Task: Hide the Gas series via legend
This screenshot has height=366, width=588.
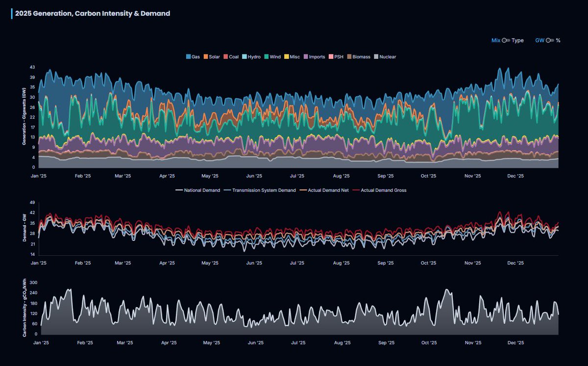Action: tap(193, 57)
